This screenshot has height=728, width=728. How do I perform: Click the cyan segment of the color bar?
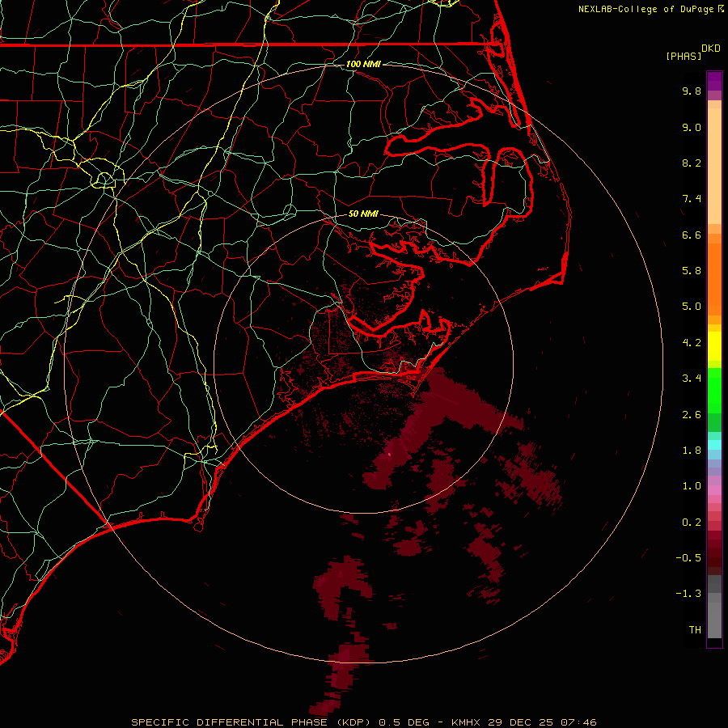714,445
